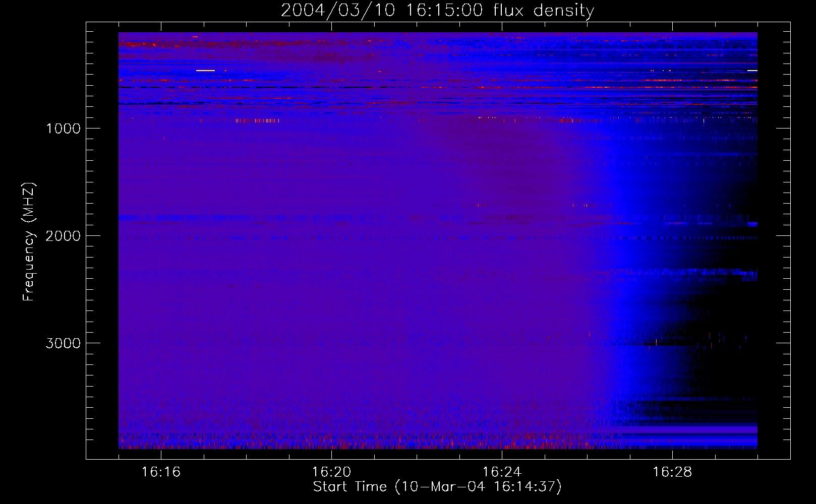Click the 1000 frequency tick label

click(63, 129)
